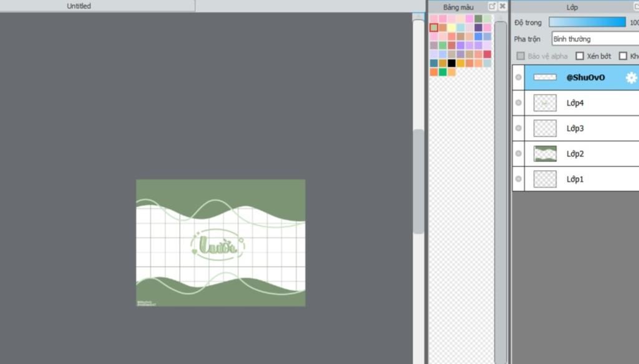Viewport: 639px width, 364px height.
Task: Click the canvas vertical scrollbar handle
Action: click(x=418, y=181)
